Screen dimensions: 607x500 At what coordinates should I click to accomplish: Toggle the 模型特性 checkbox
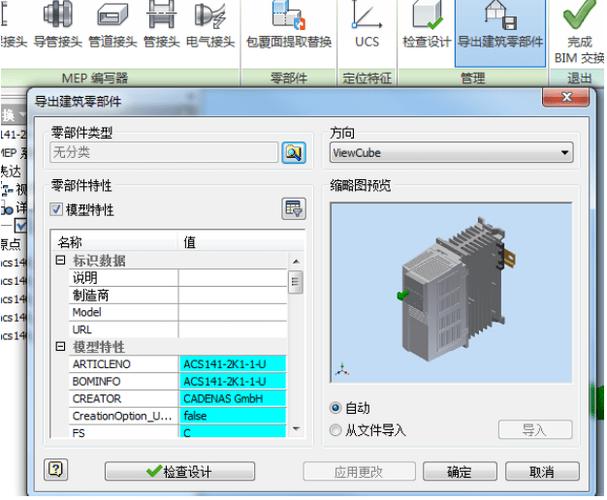pyautogui.click(x=56, y=209)
